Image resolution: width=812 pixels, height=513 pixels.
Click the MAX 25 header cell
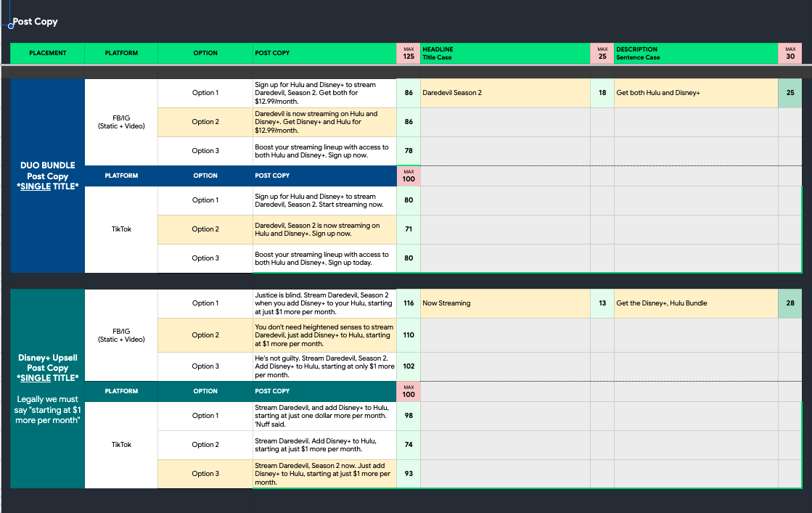(602, 53)
